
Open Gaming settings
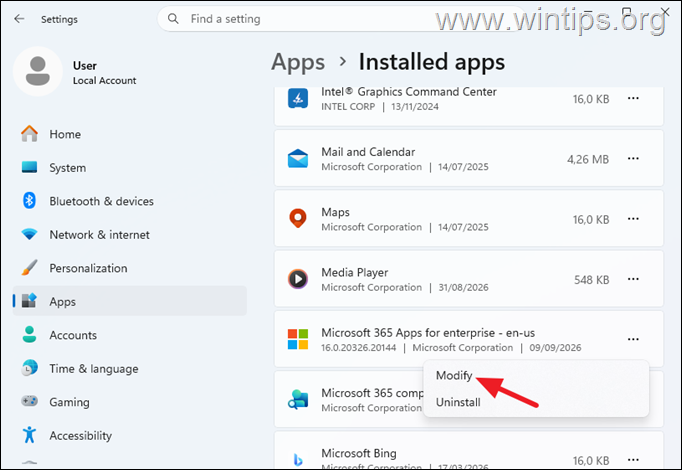130,402
